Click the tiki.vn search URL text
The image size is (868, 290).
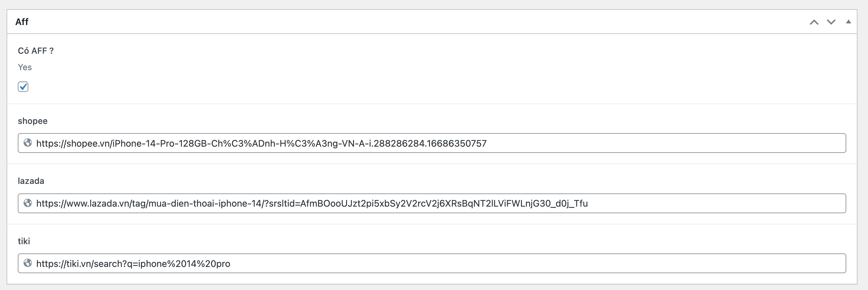click(133, 264)
